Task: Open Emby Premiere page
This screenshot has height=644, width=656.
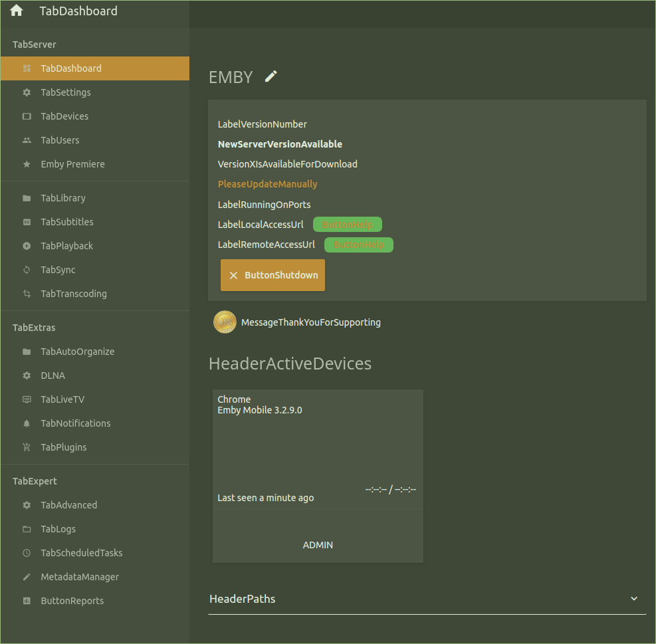Action: coord(95,164)
